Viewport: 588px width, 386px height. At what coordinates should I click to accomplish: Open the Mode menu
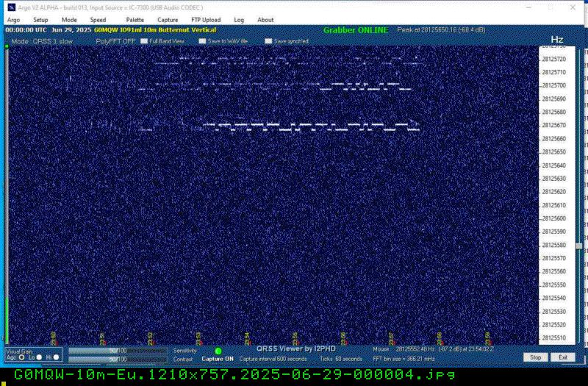[x=69, y=20]
